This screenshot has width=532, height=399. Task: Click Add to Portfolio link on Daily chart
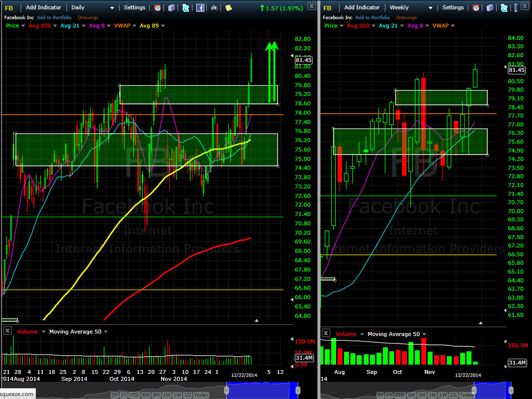(54, 18)
